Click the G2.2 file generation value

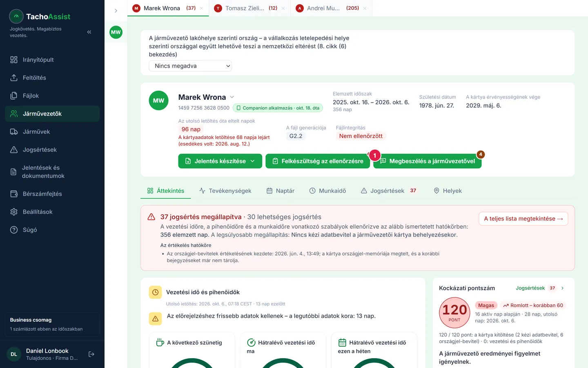[296, 136]
